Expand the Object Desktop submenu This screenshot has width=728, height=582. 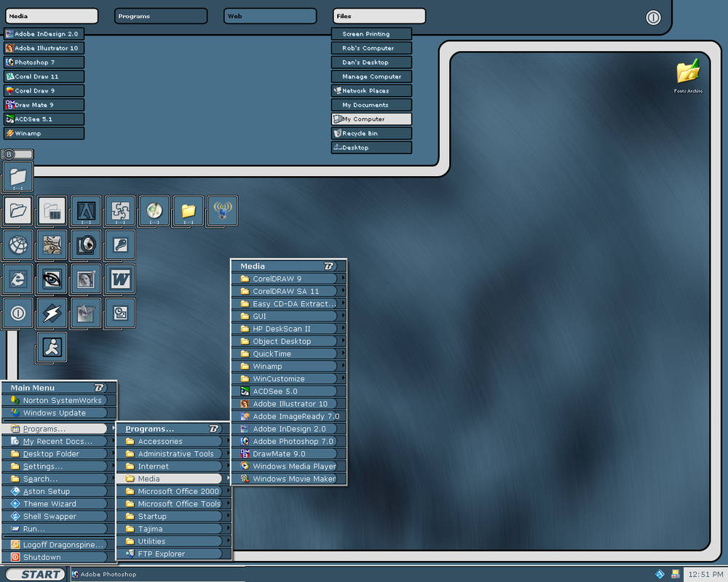[x=288, y=341]
